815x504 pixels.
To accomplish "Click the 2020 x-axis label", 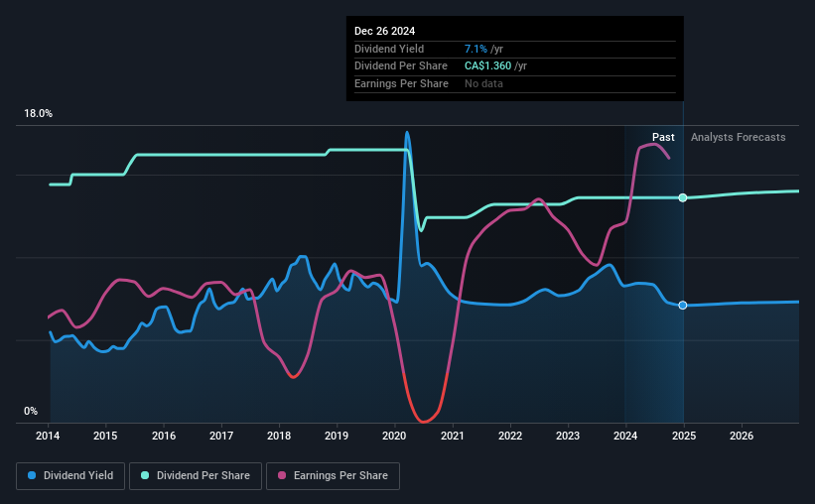I will [x=394, y=436].
